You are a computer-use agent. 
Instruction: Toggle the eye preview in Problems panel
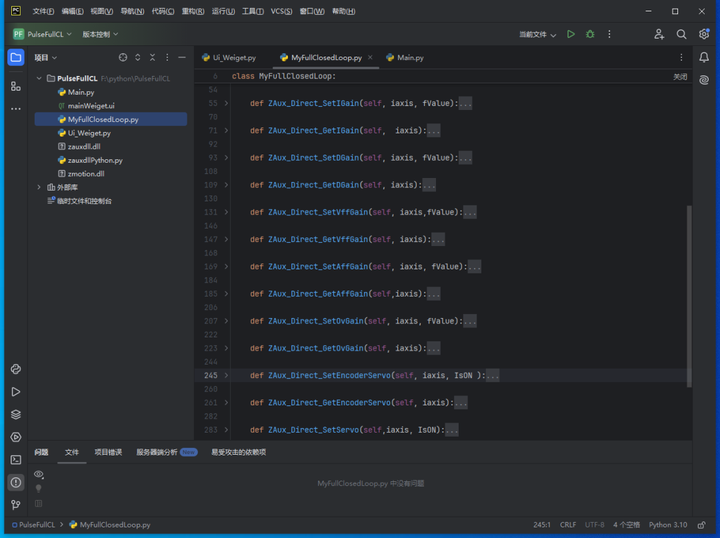click(x=39, y=474)
